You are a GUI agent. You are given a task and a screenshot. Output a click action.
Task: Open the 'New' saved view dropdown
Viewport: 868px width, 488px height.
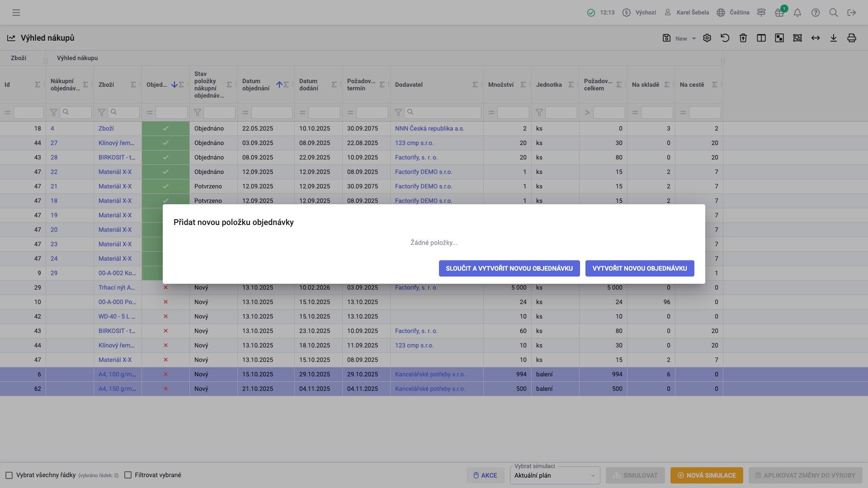click(685, 38)
